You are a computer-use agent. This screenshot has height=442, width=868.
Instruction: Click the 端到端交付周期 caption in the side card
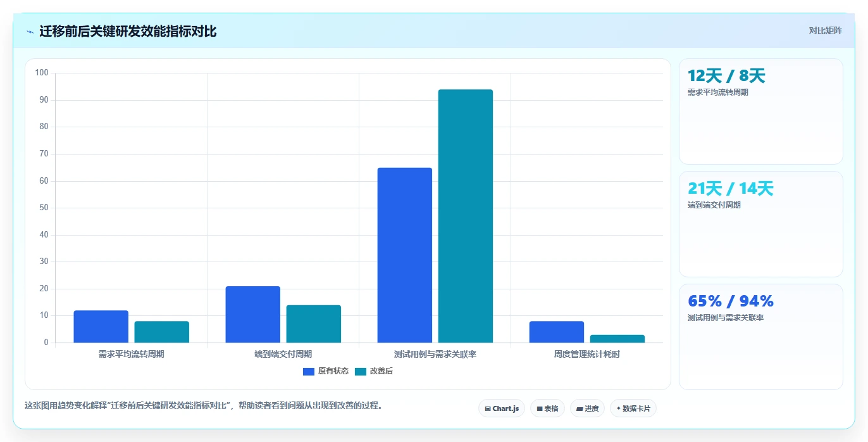(x=714, y=205)
